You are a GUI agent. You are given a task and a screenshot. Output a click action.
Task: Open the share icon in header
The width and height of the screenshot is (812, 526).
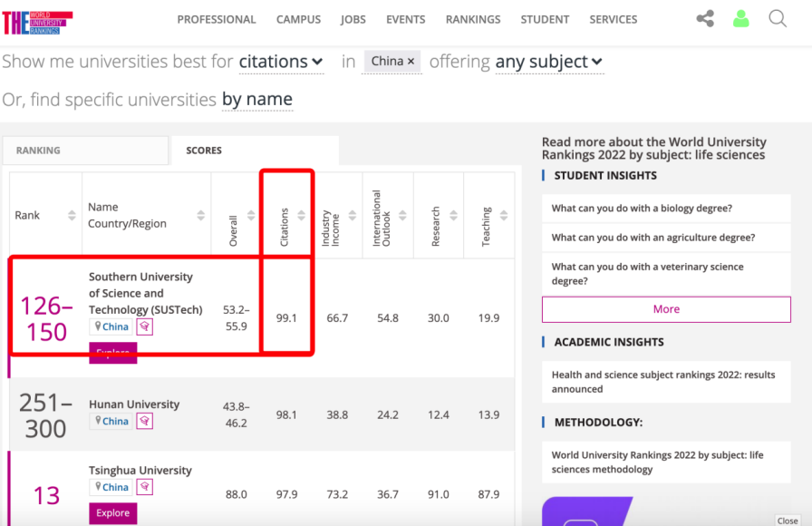point(705,19)
